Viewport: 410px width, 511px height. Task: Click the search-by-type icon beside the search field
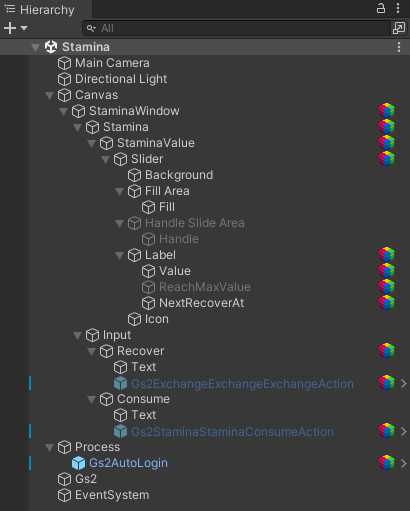click(x=399, y=28)
